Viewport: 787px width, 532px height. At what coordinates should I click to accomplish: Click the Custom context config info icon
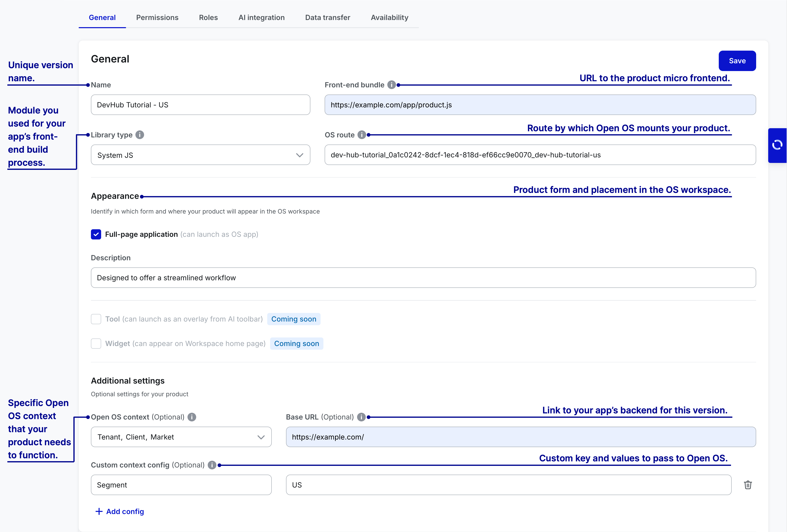(x=212, y=465)
